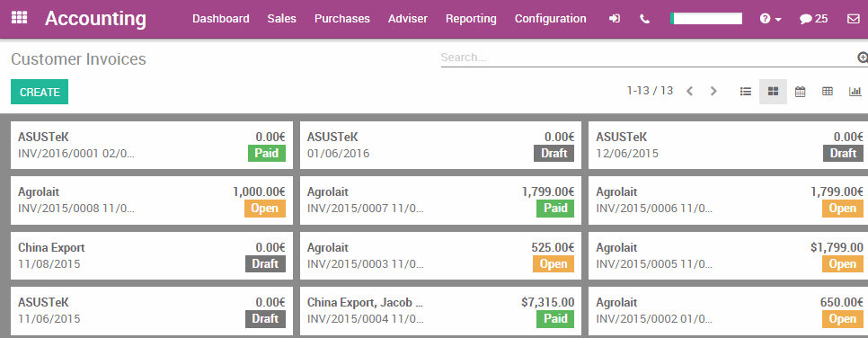Open the apps grid menu icon
The height and width of the screenshot is (338, 868).
[x=20, y=18]
